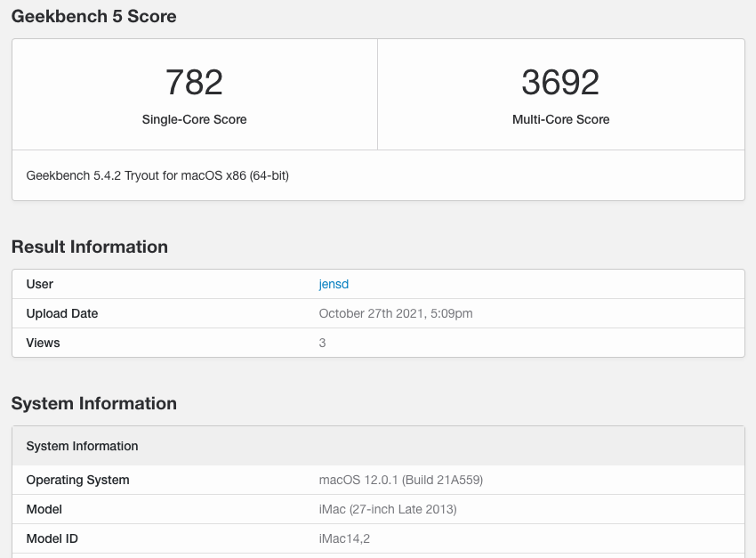Select the User row label
The width and height of the screenshot is (756, 558).
(40, 285)
